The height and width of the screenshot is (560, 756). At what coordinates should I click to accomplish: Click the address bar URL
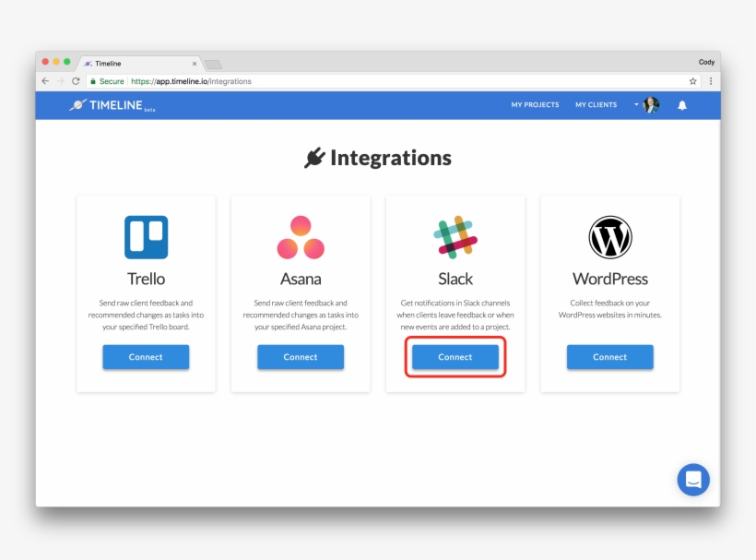coord(191,81)
